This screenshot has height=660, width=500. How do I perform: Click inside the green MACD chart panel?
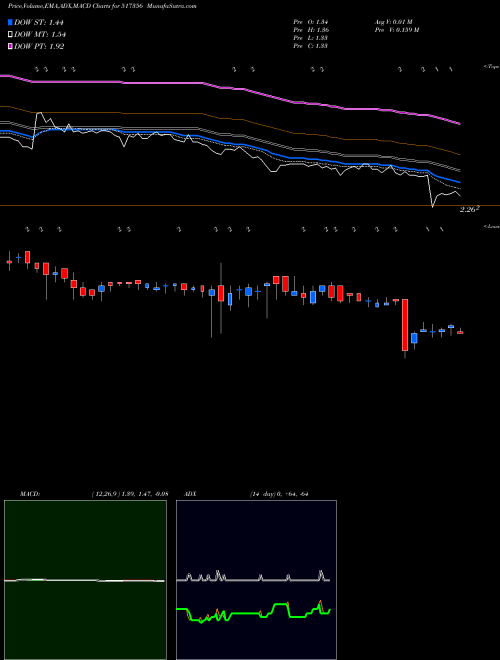coord(85,580)
